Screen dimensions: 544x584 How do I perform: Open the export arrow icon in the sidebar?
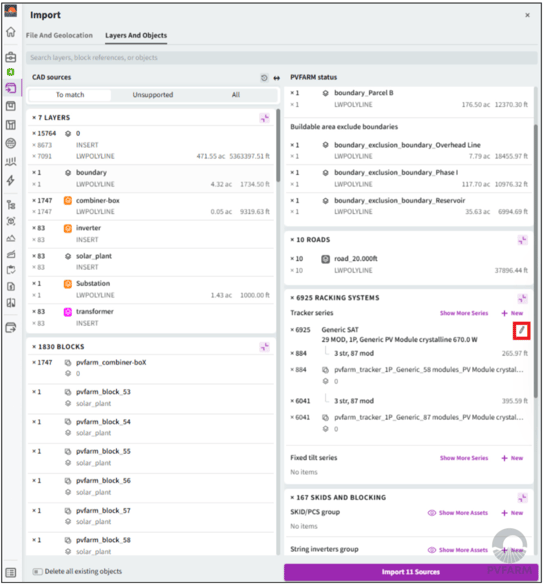(11, 328)
